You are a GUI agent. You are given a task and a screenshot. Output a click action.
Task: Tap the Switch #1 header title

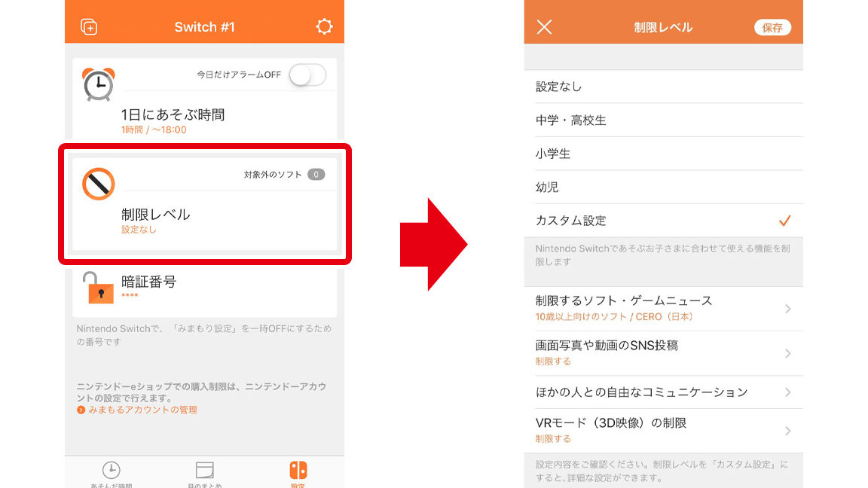pos(205,27)
